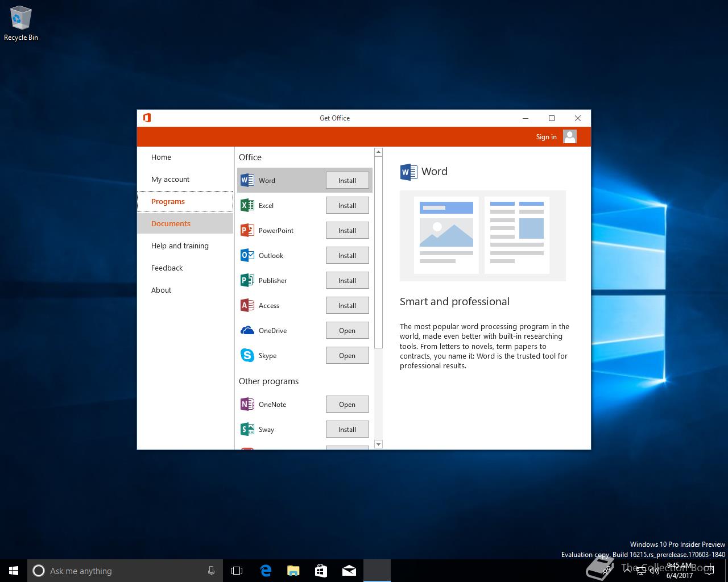Open the Windows Start menu

point(14,571)
